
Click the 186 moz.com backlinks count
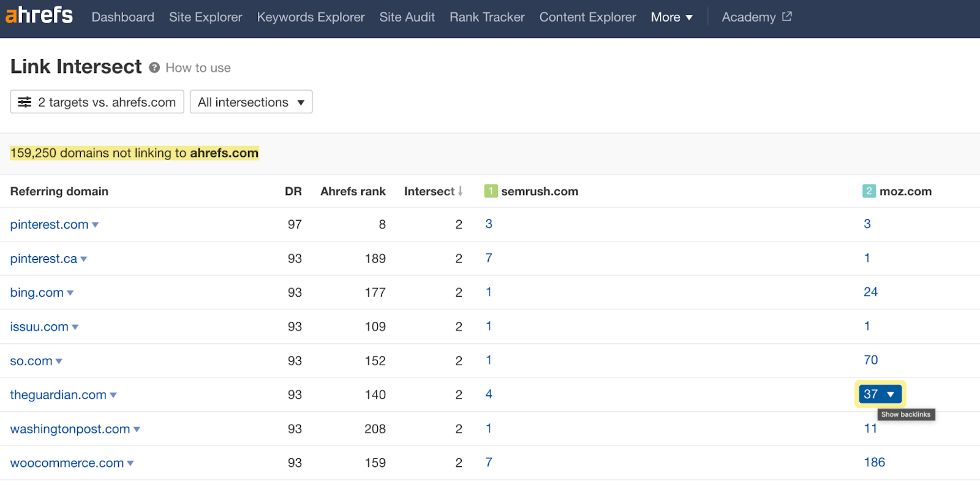pos(874,463)
